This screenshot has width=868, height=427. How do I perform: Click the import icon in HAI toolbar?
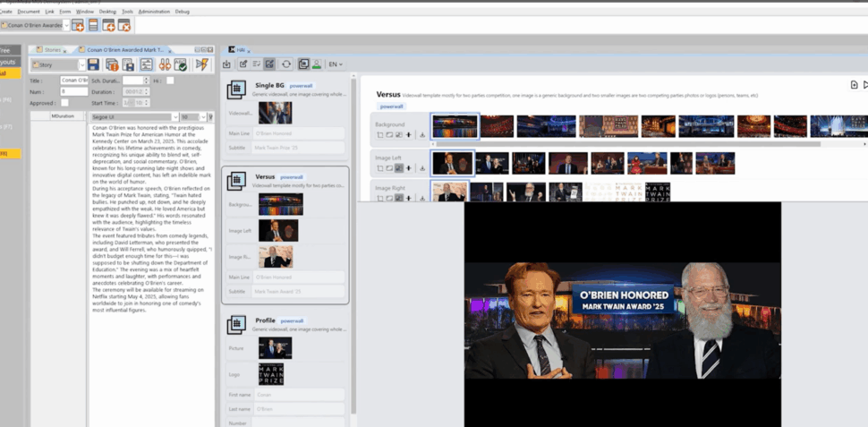(227, 64)
